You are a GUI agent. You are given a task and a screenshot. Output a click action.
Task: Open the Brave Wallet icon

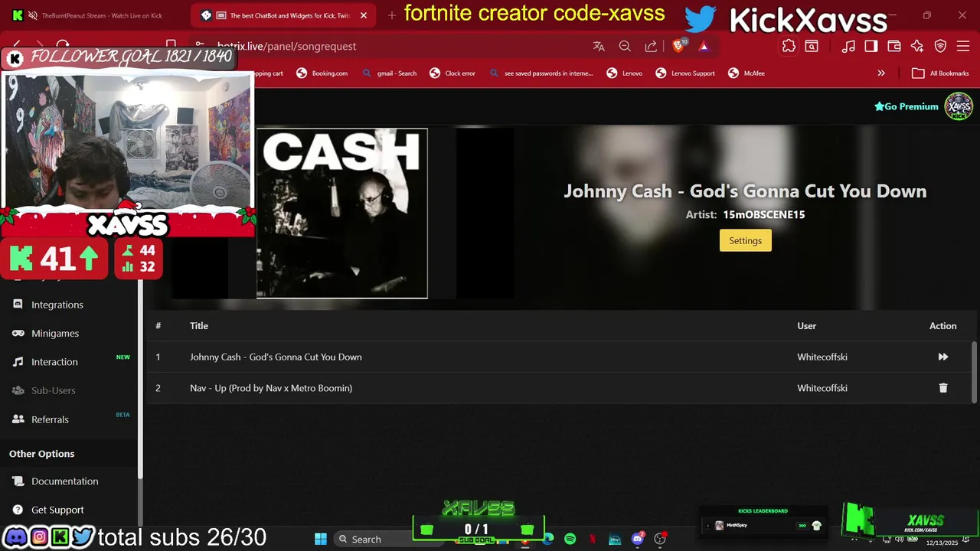point(894,47)
